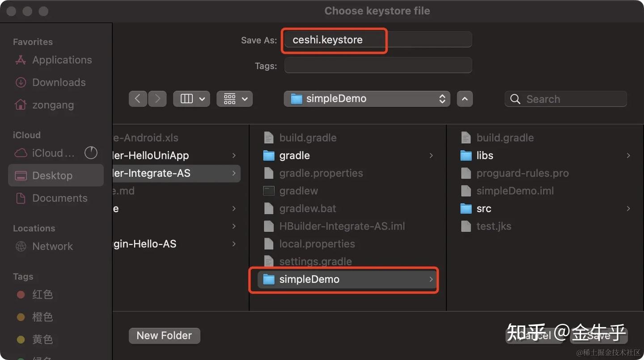Image resolution: width=644 pixels, height=360 pixels.
Task: Click the New Folder button
Action: click(x=164, y=335)
